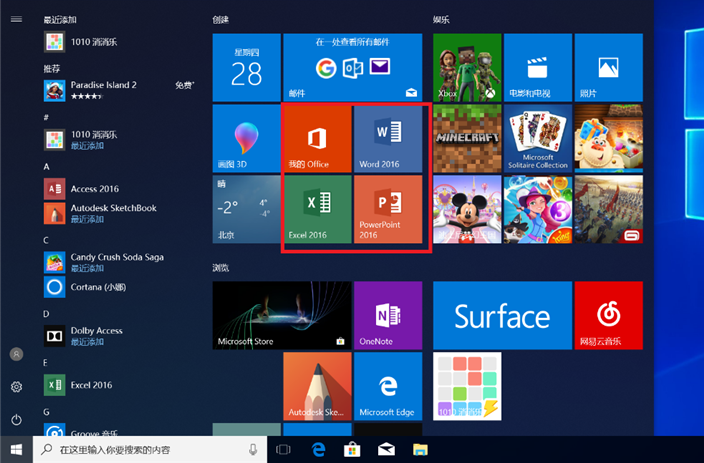Launch the Minecraft tile

click(467, 139)
